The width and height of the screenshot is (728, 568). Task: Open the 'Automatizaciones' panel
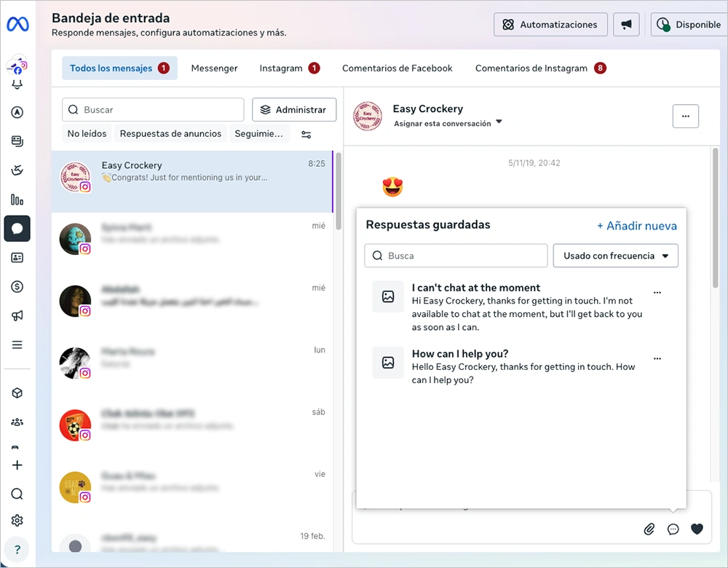point(550,24)
